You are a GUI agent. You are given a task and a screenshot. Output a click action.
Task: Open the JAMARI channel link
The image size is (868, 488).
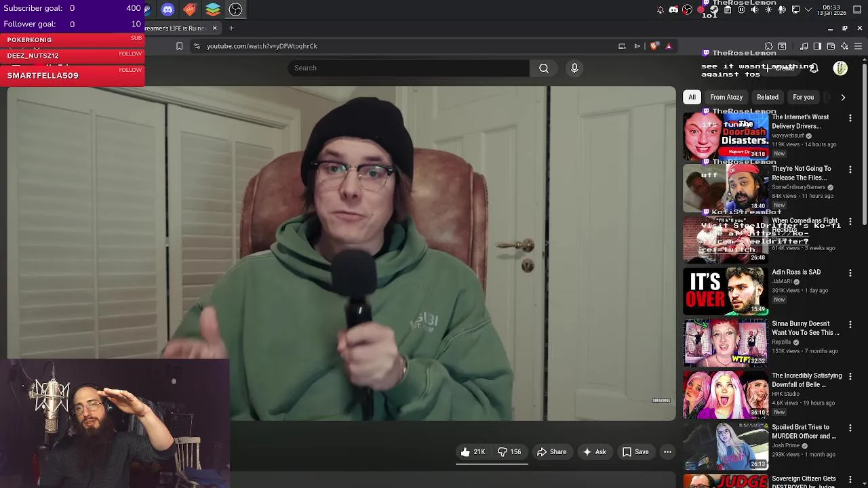782,281
